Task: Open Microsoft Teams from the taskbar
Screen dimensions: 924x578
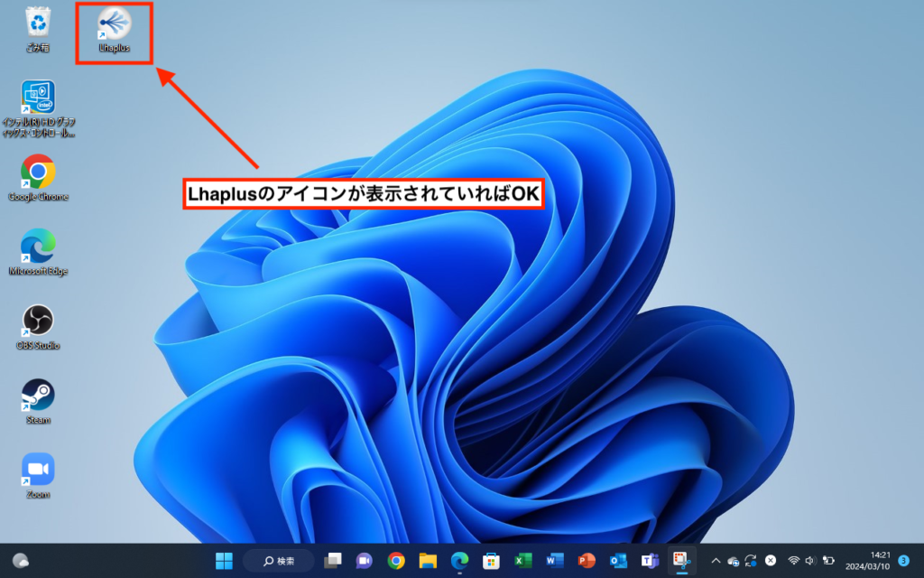Action: [648, 561]
